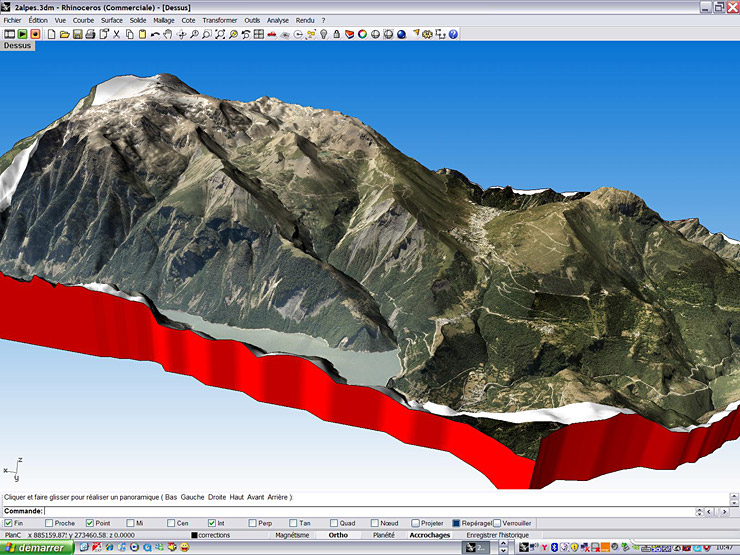This screenshot has height=555, width=740.
Task: Toggle the Quad snap checkbox
Action: [333, 523]
